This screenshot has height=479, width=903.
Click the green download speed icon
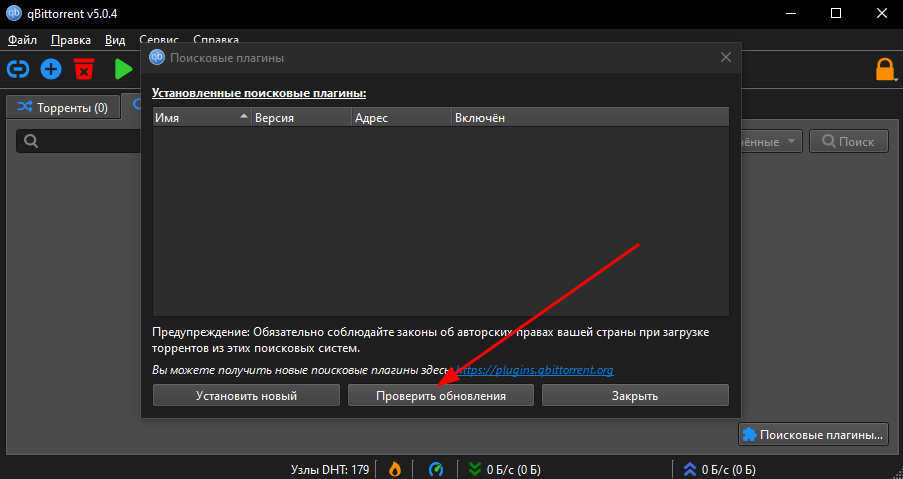(x=475, y=469)
